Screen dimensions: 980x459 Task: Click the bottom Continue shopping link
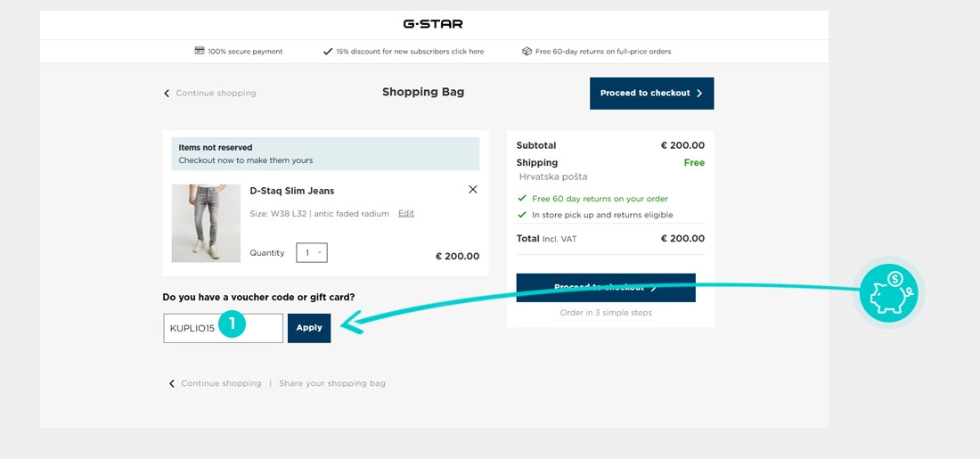pyautogui.click(x=221, y=384)
